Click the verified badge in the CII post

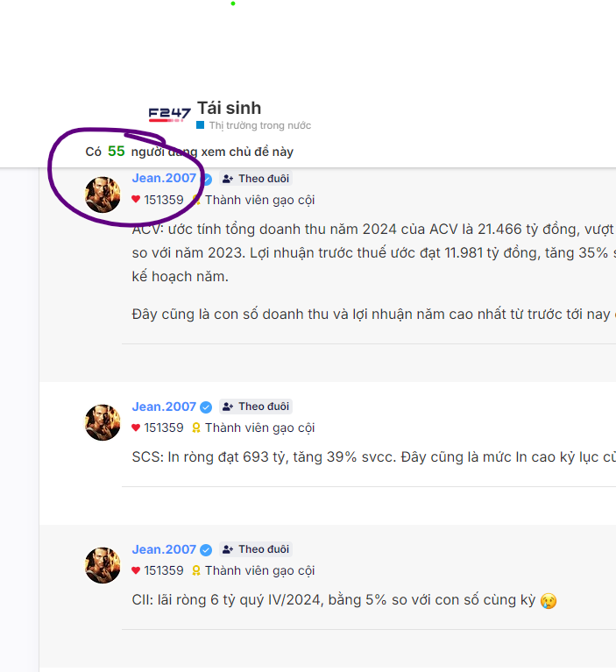[x=206, y=549]
